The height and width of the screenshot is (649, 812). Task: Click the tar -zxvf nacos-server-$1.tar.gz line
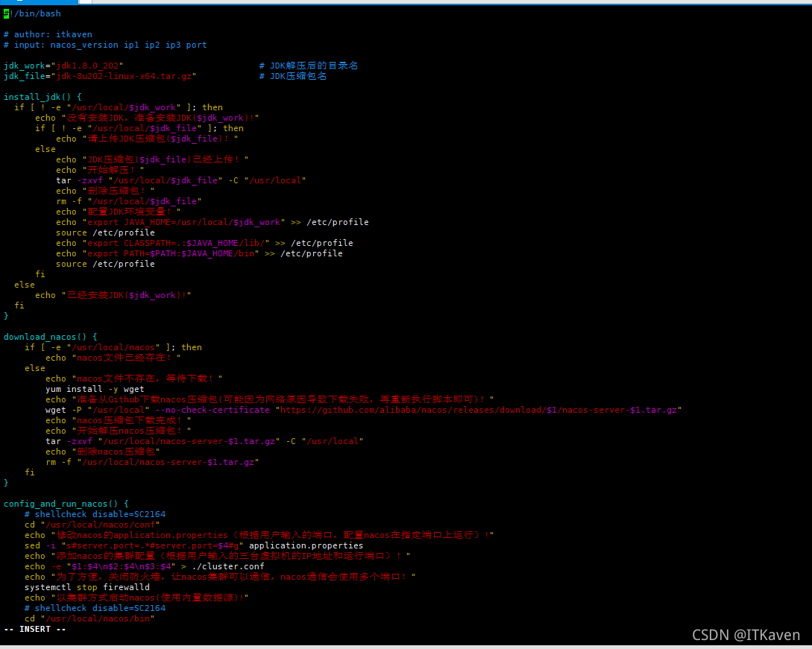point(204,441)
